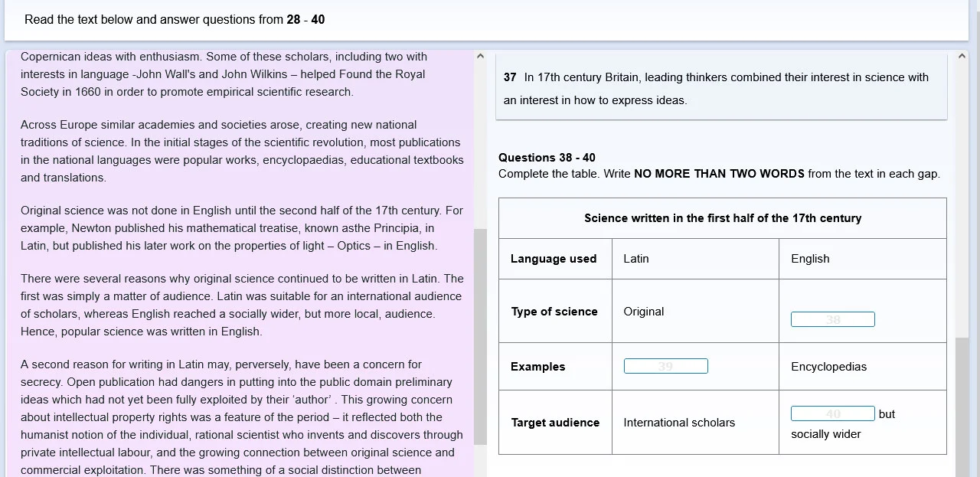Click the 'International scholars' table cell
The height and width of the screenshot is (477, 980).
tap(679, 423)
